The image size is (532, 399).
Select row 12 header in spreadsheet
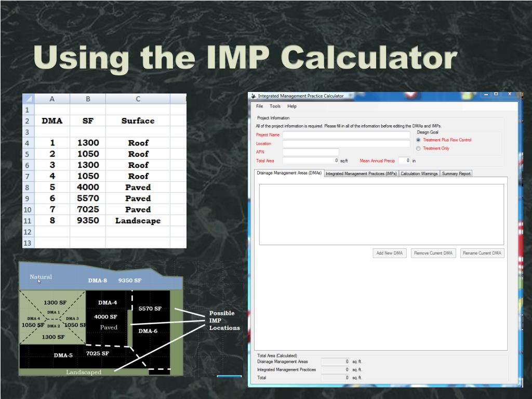pyautogui.click(x=28, y=232)
